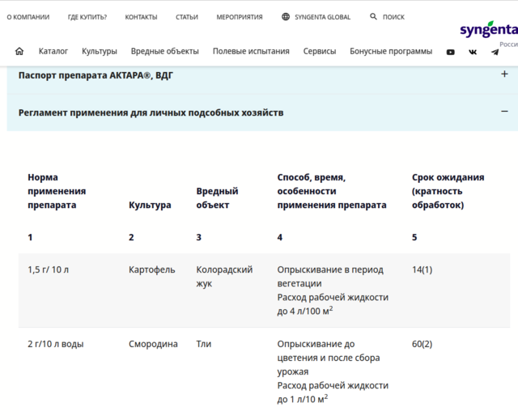Collapse Регламент применения section with minus
The width and height of the screenshot is (518, 420).
[504, 112]
